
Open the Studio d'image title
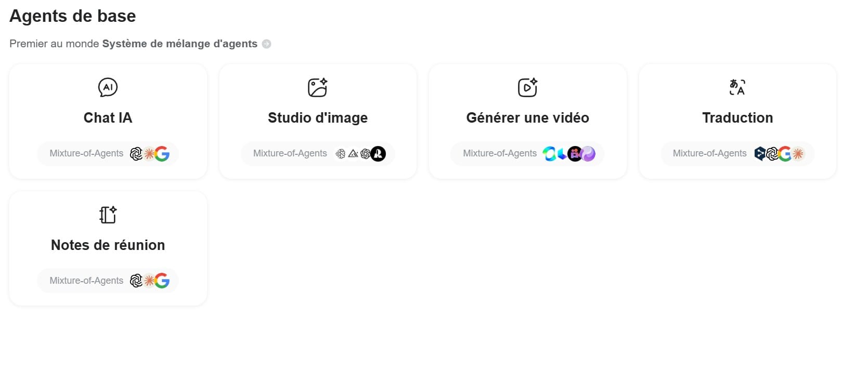point(317,118)
